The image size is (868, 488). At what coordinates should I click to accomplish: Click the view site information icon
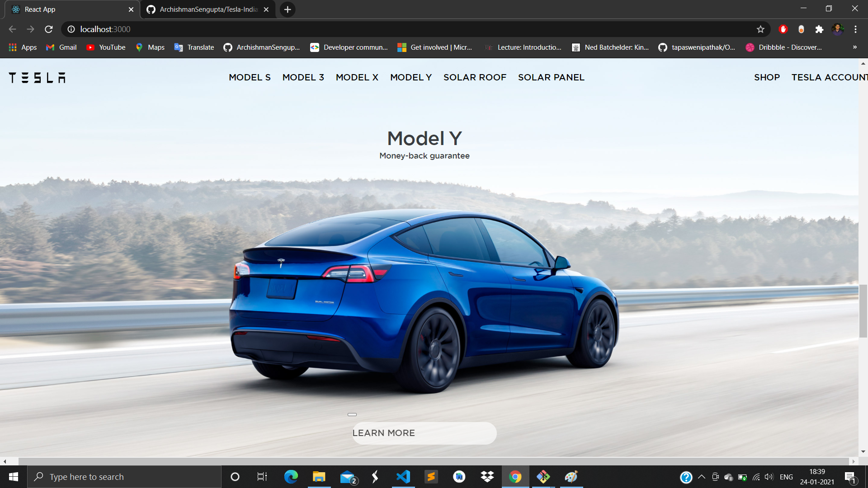(71, 29)
